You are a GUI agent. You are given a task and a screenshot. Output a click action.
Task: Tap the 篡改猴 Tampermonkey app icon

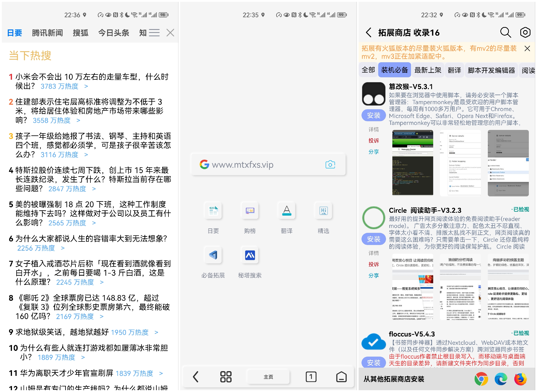click(x=373, y=94)
